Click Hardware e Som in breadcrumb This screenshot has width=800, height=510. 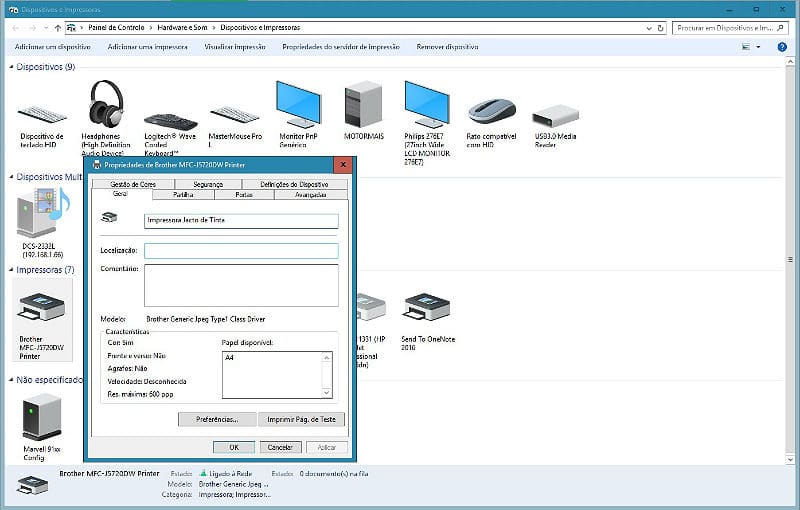coord(182,28)
